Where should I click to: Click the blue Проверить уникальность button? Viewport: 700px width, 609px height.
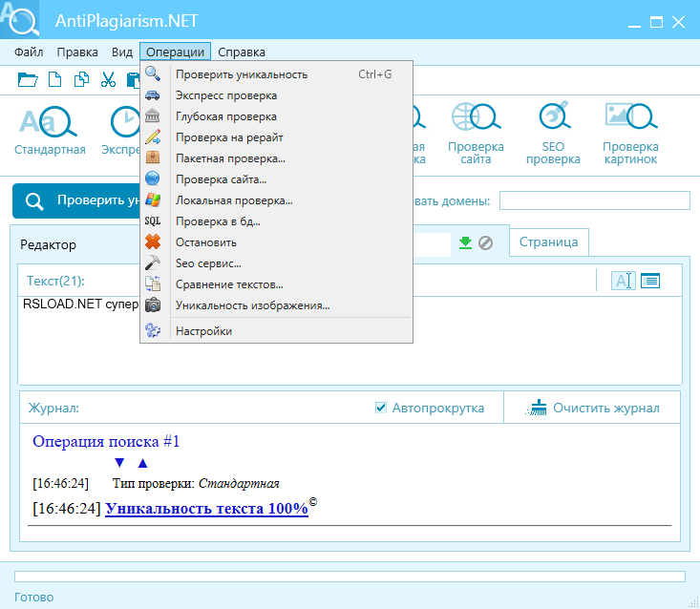76,200
